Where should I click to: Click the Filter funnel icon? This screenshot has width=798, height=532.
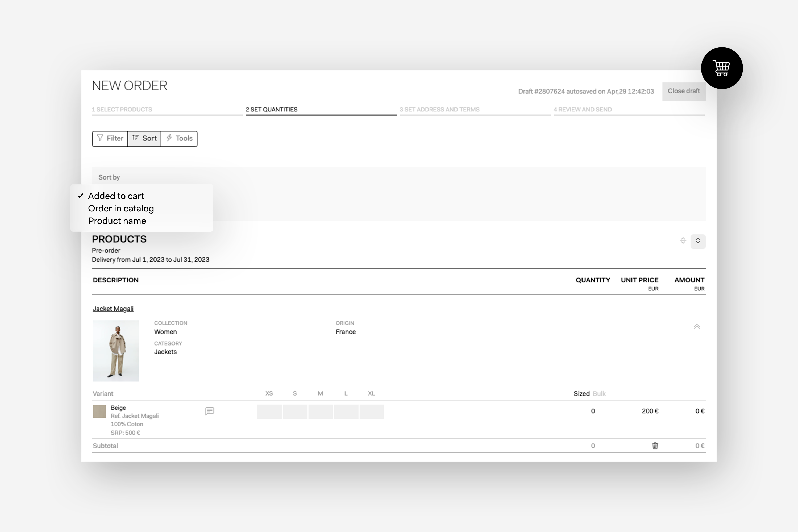101,138
